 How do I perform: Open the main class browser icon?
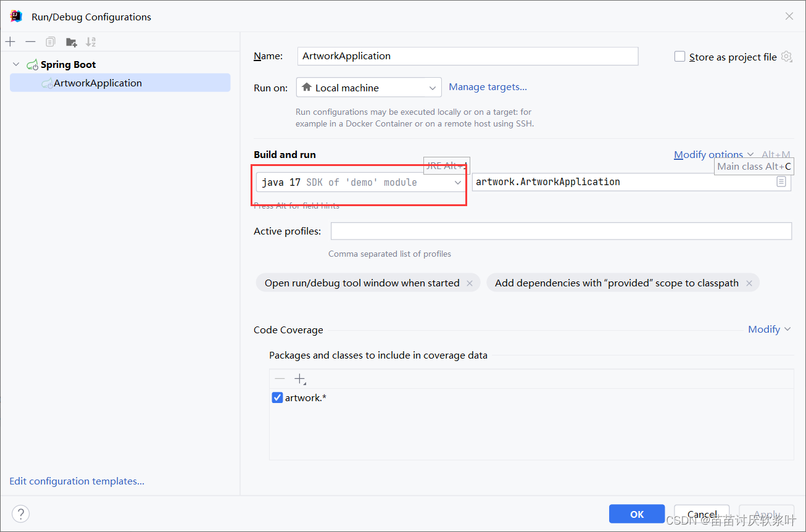[x=781, y=181]
